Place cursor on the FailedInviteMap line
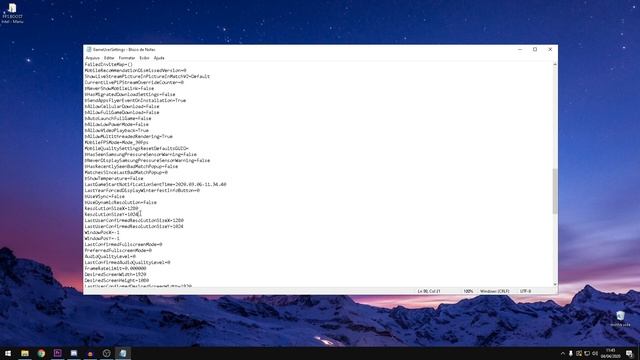 [x=109, y=64]
